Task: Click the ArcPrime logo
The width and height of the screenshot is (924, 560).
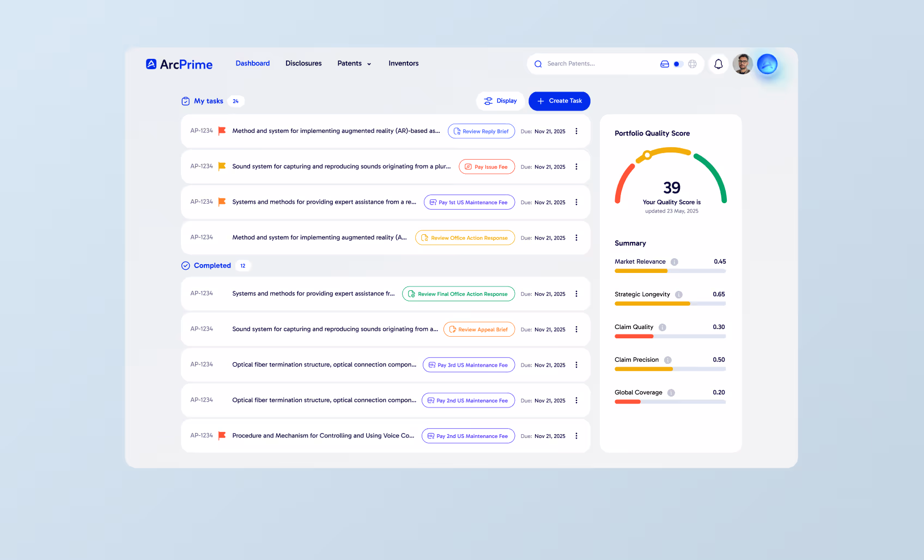Action: (179, 64)
